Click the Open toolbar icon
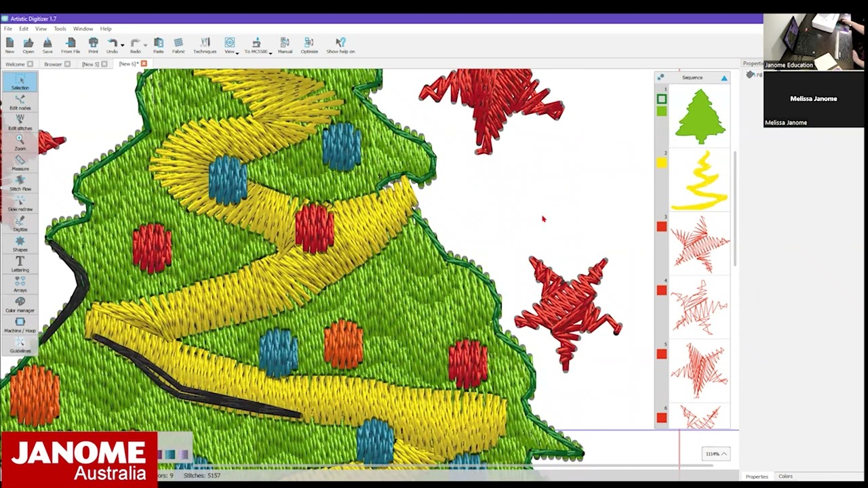This screenshot has height=488, width=868. tap(28, 45)
